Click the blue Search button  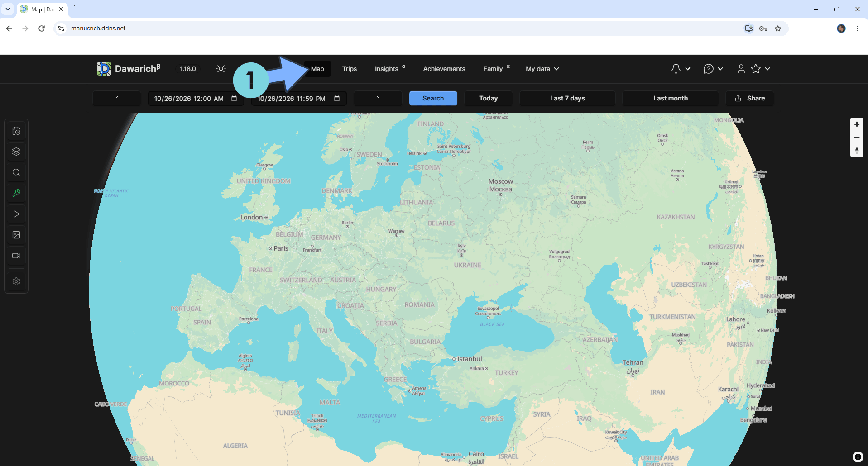coord(433,98)
